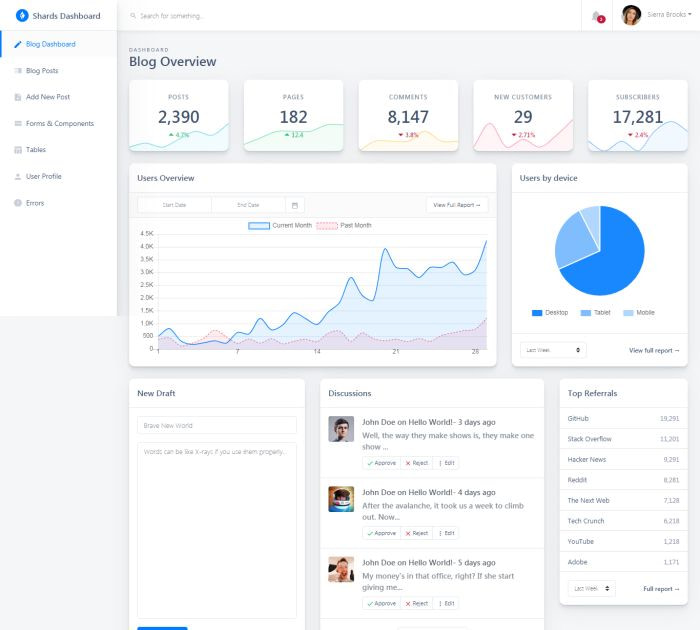Toggle Current Month dataset in chart legend
The height and width of the screenshot is (630, 700).
click(x=279, y=225)
